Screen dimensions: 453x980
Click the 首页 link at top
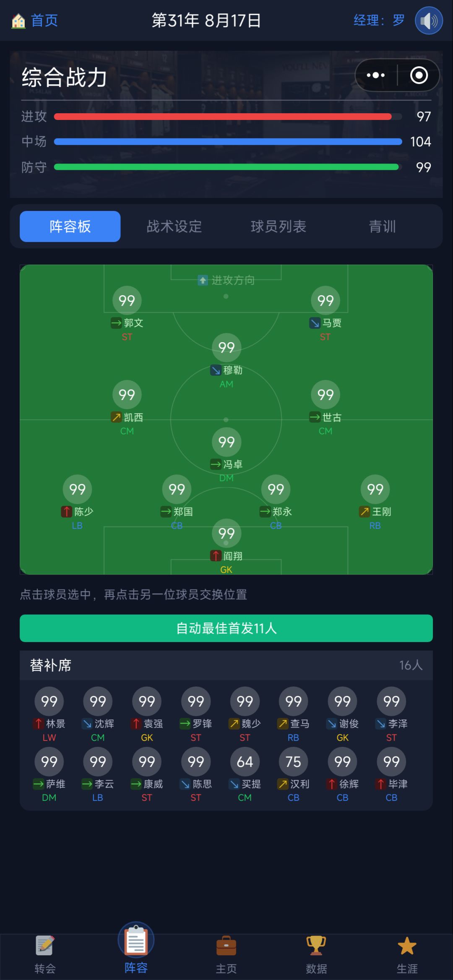44,21
